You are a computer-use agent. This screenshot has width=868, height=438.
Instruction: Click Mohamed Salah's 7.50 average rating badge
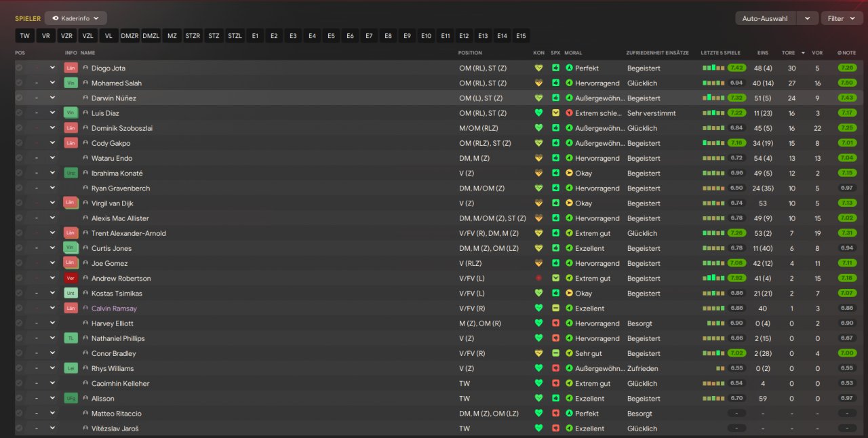coord(846,83)
